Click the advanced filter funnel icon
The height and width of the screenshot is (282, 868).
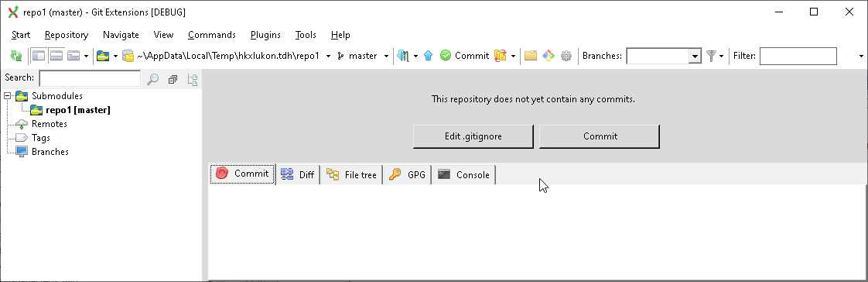(x=711, y=56)
